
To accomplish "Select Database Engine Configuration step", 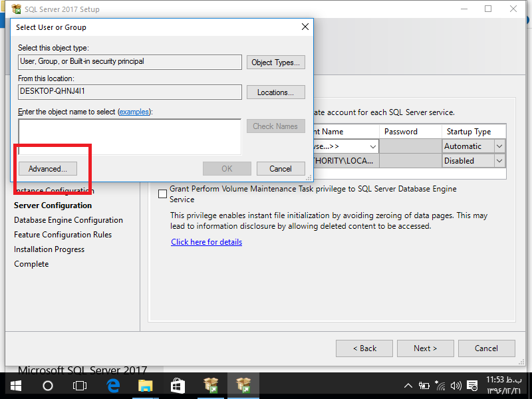I will [x=68, y=220].
